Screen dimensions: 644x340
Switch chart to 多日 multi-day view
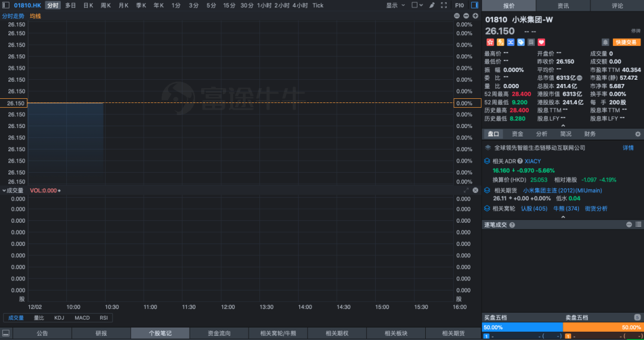click(x=70, y=5)
